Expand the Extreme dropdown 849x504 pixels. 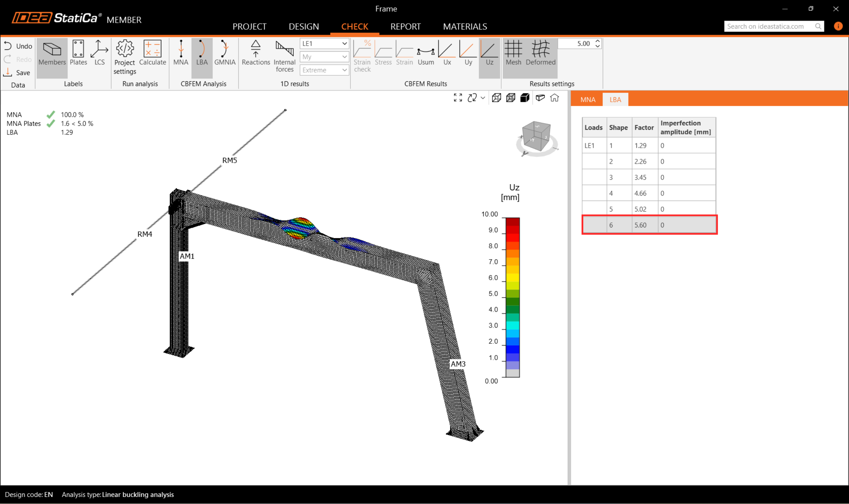click(324, 70)
